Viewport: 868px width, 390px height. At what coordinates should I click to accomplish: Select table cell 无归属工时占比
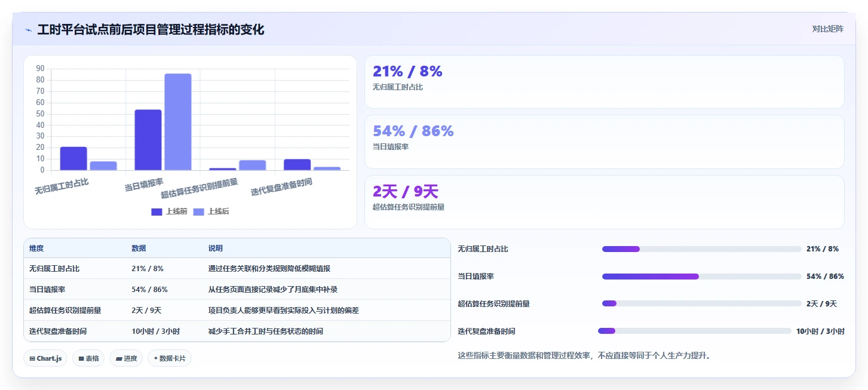(54, 269)
